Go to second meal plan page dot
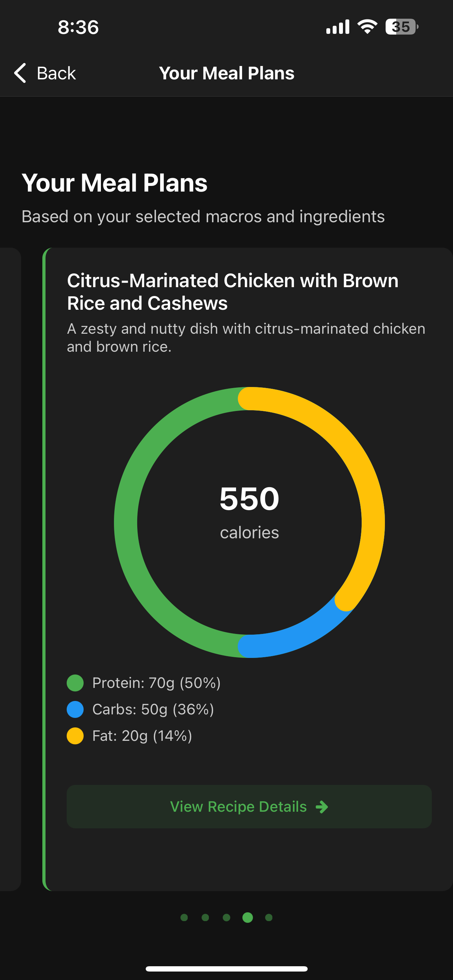Image resolution: width=453 pixels, height=980 pixels. [x=205, y=918]
